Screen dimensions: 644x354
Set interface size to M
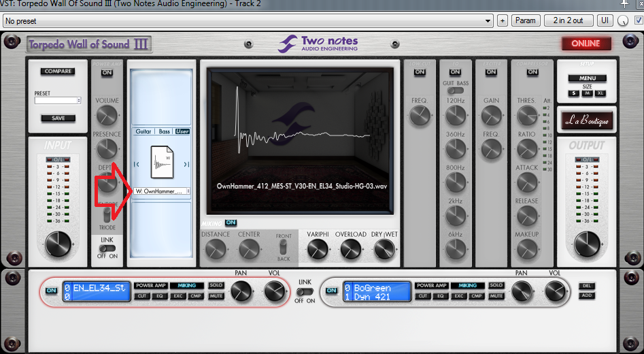tap(588, 93)
